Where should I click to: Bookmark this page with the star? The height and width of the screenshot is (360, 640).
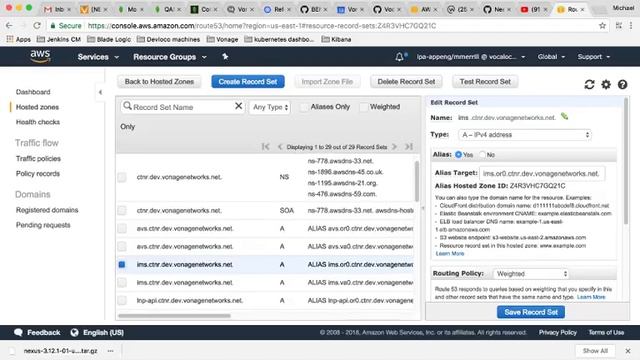[x=602, y=25]
